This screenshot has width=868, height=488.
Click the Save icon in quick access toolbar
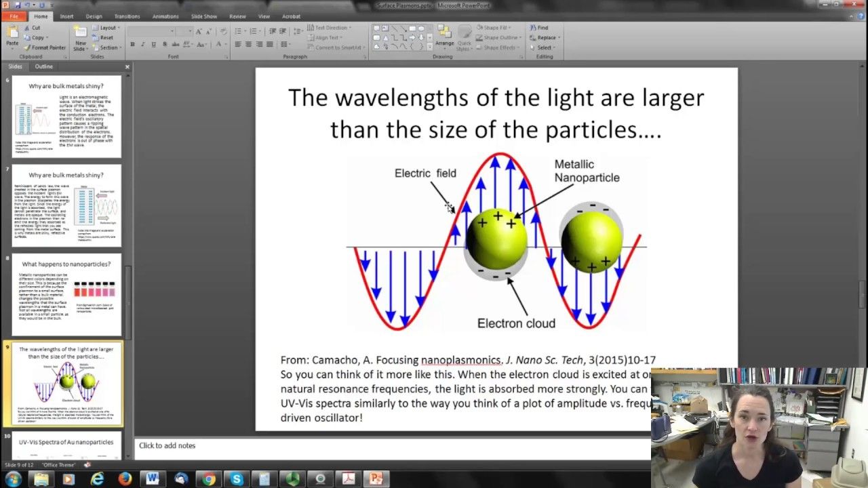click(x=18, y=5)
